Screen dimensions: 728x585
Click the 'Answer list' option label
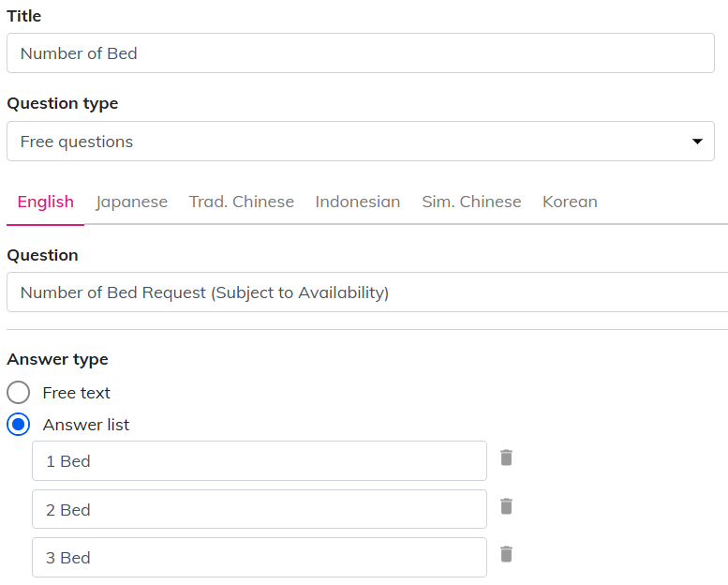(x=86, y=425)
